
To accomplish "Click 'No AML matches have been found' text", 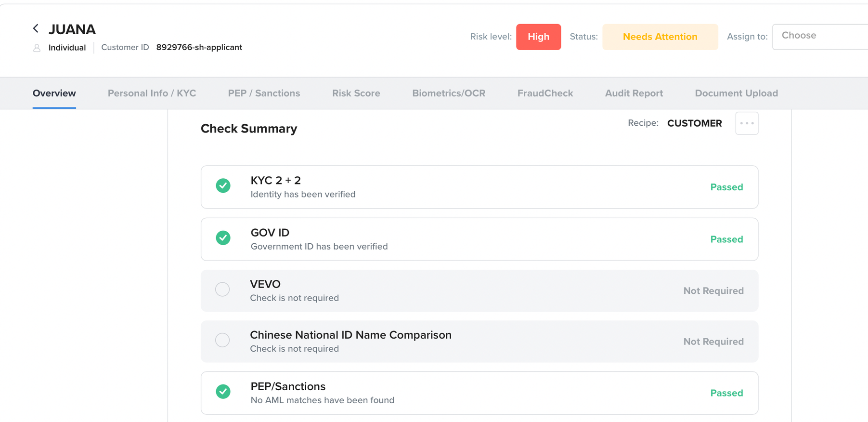I will (x=323, y=400).
